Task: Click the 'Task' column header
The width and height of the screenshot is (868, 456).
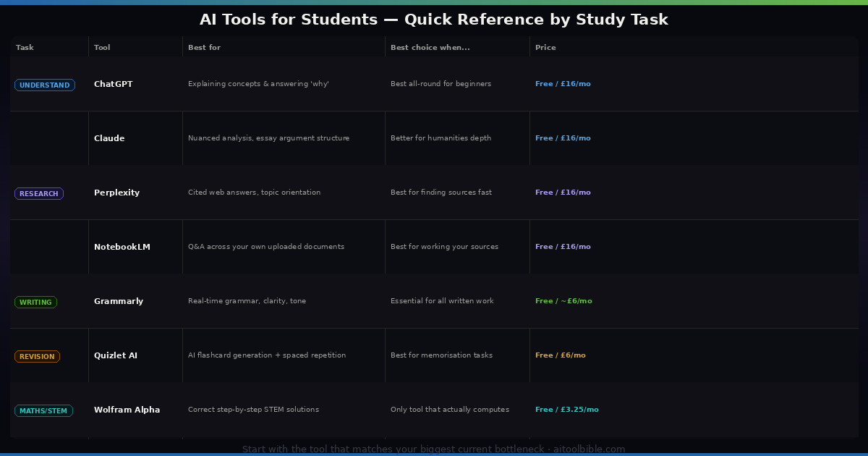Action: tap(25, 48)
